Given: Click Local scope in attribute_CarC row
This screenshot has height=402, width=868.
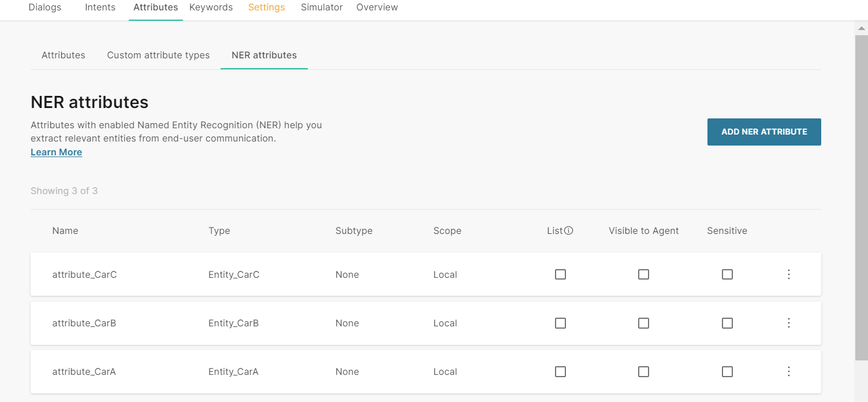Looking at the screenshot, I should coord(445,274).
